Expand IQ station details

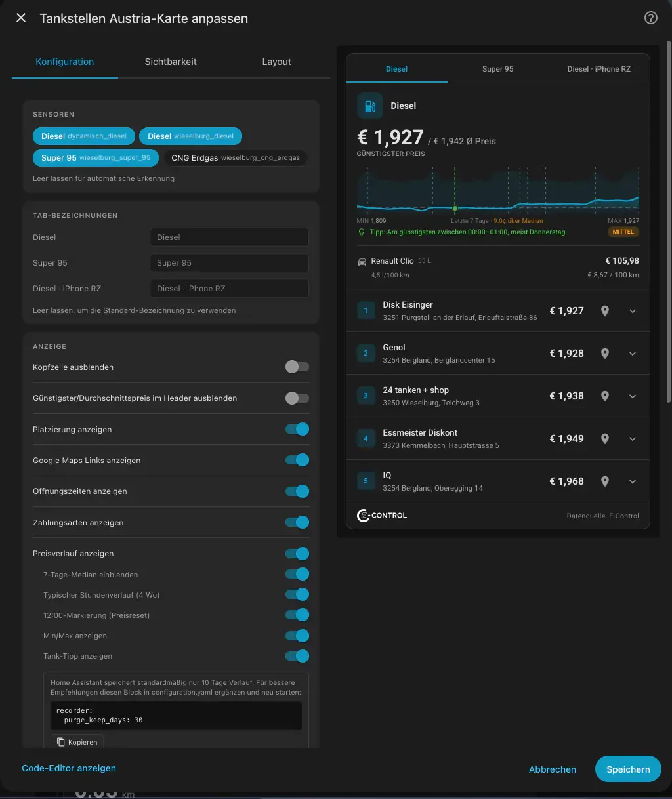click(x=633, y=481)
